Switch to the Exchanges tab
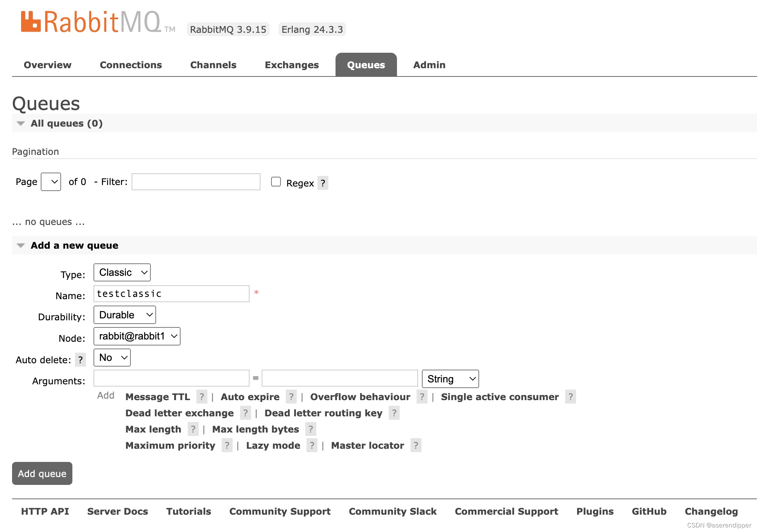 pos(291,65)
